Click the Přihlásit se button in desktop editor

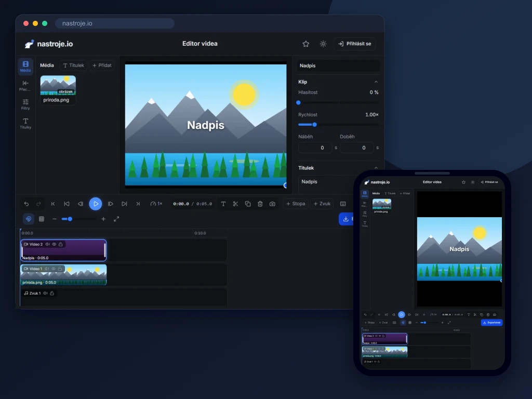[x=354, y=44]
